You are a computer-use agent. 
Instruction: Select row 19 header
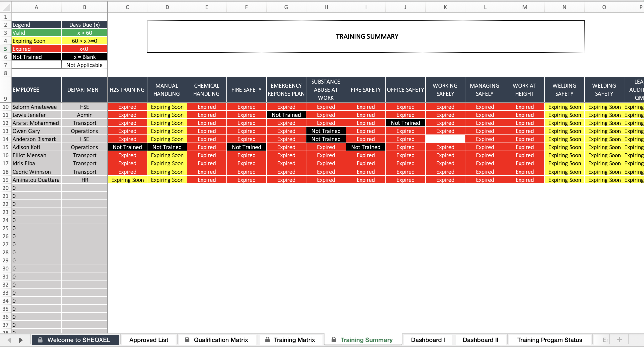(x=6, y=180)
